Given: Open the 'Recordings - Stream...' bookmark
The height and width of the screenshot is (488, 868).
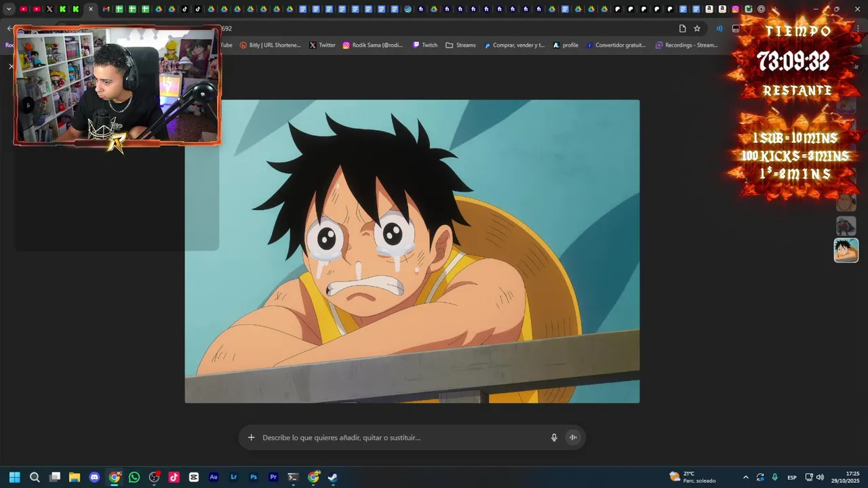Looking at the screenshot, I should pos(686,45).
